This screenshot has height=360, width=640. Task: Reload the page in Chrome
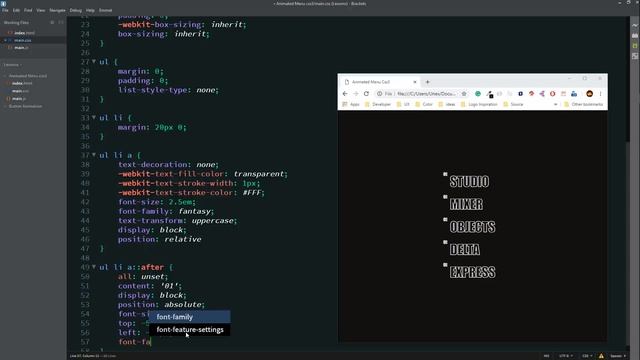click(366, 94)
